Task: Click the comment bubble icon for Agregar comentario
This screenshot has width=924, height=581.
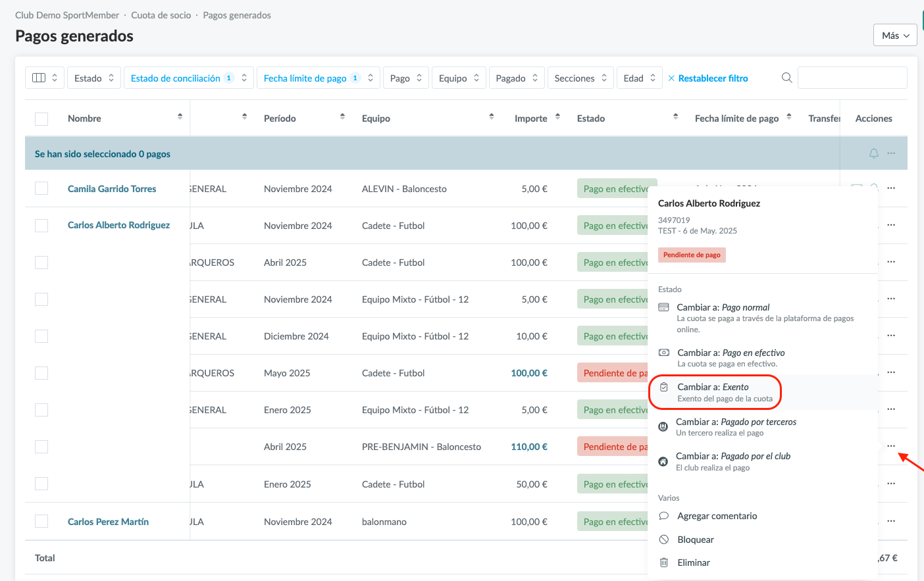Action: point(664,516)
